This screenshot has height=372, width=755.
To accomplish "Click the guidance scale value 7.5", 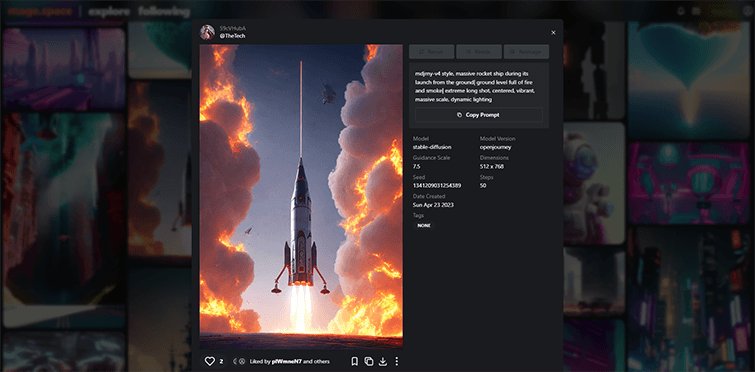I will pos(417,167).
